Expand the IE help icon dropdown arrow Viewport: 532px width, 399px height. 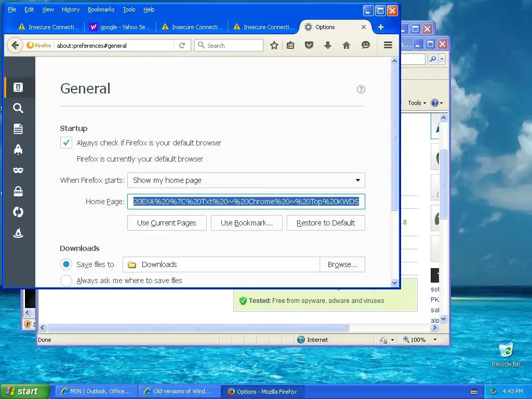click(442, 103)
